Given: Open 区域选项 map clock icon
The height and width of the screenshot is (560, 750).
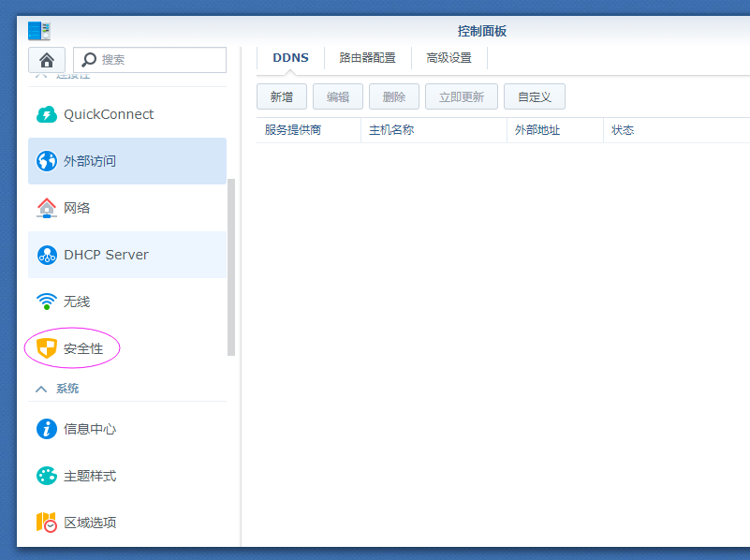Looking at the screenshot, I should coord(47,523).
